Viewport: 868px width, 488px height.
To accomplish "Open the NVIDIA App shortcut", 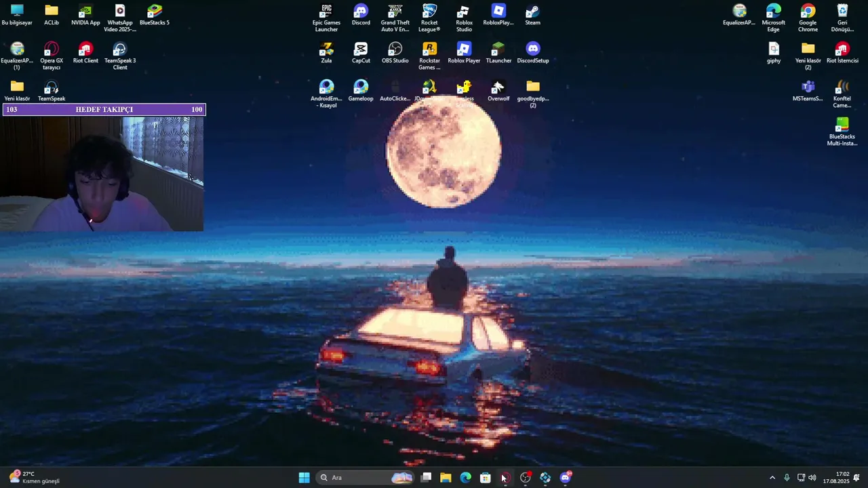I will click(x=85, y=15).
